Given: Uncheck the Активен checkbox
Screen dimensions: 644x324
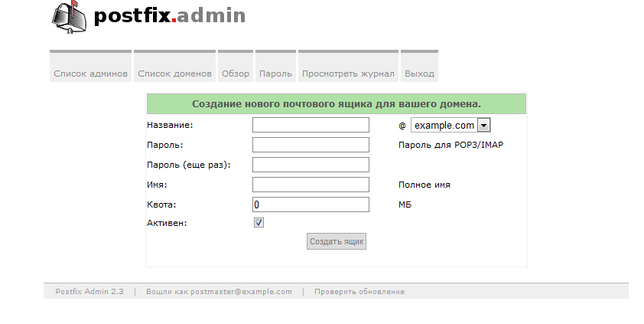Looking at the screenshot, I should click(x=259, y=223).
